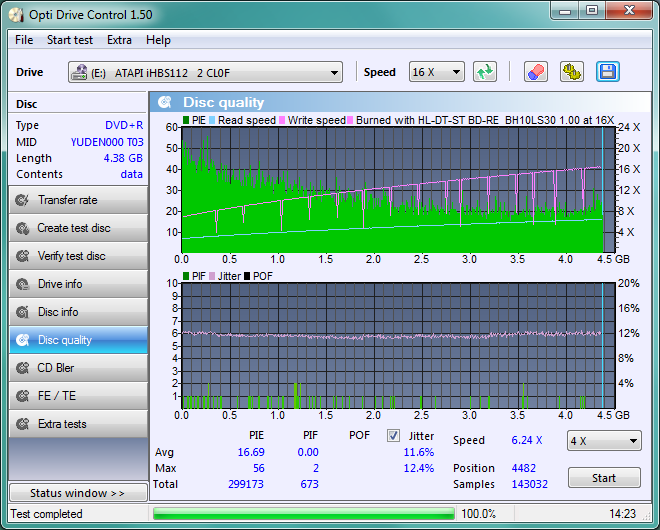Click the disc Type value DVD+R

(x=124, y=125)
